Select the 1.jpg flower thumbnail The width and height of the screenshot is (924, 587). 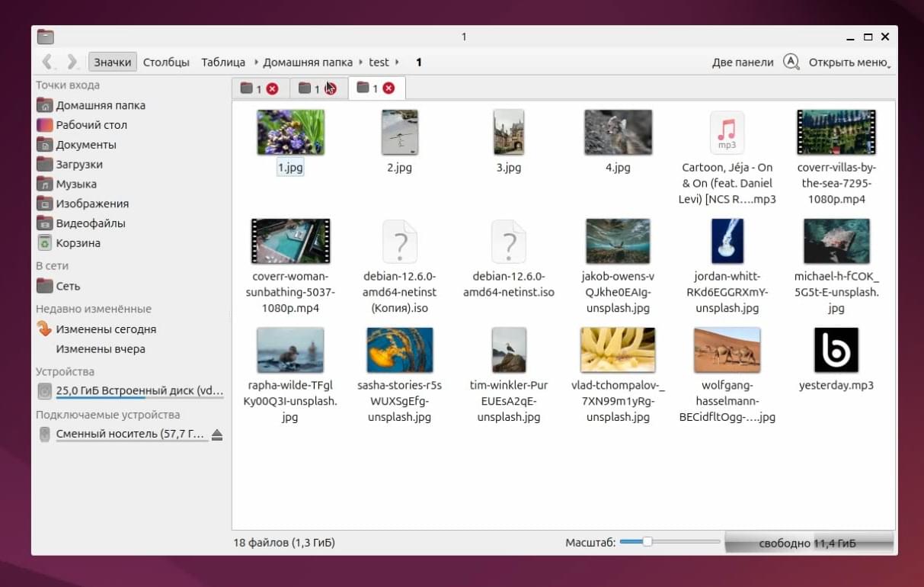click(290, 132)
